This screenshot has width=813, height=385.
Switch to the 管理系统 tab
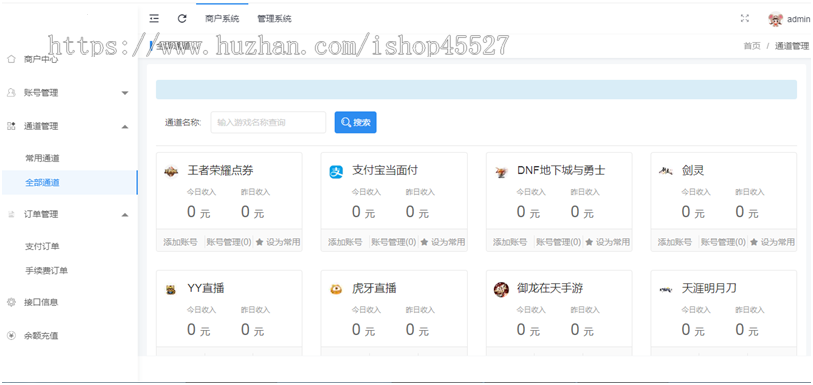point(274,19)
